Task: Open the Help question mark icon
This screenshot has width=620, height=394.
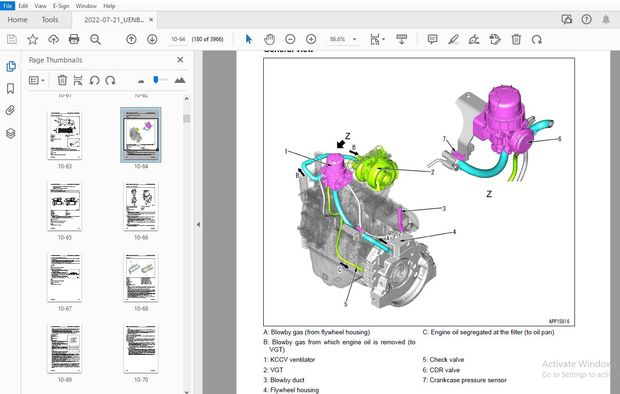Action: point(586,19)
